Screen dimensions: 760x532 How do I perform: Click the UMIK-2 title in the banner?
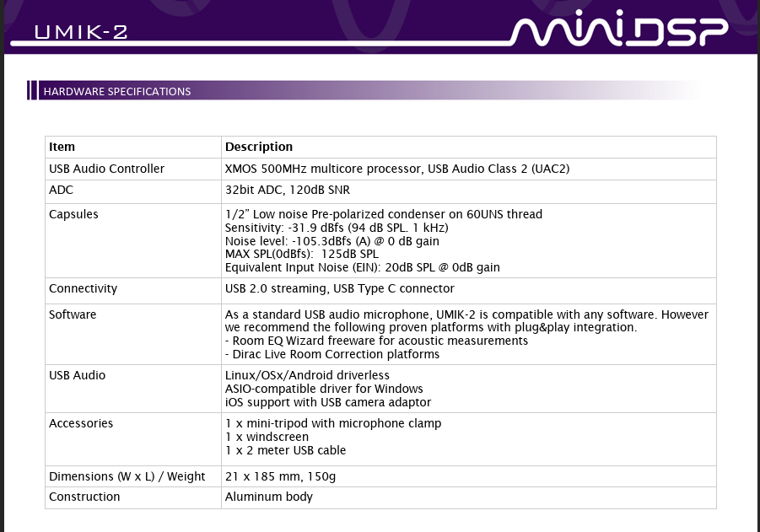pyautogui.click(x=82, y=33)
